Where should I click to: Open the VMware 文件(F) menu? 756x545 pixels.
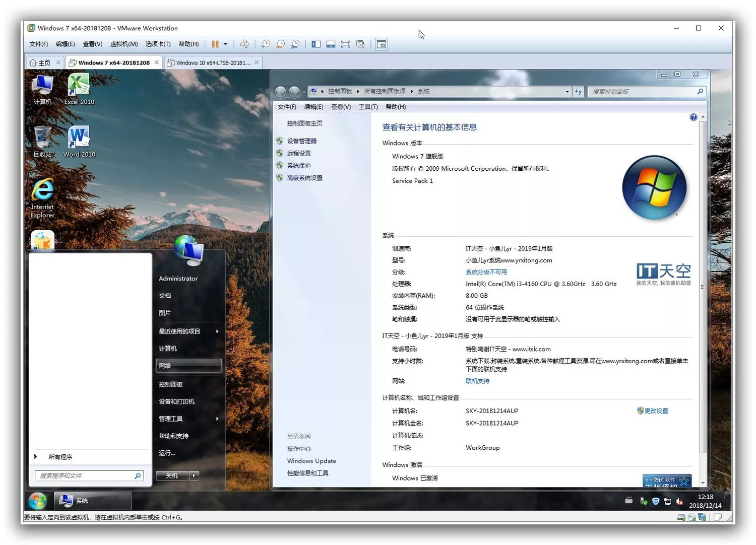tap(39, 44)
